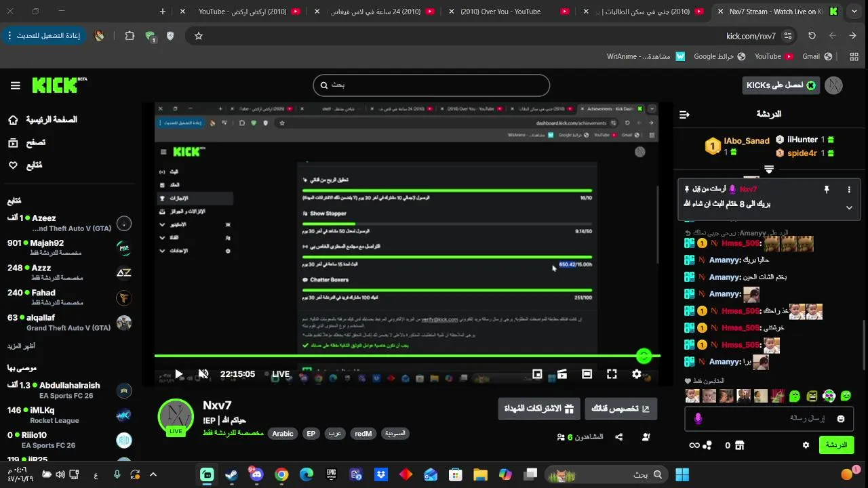Switch to the Over You YouTube tab
The height and width of the screenshot is (488, 868).
507,12
